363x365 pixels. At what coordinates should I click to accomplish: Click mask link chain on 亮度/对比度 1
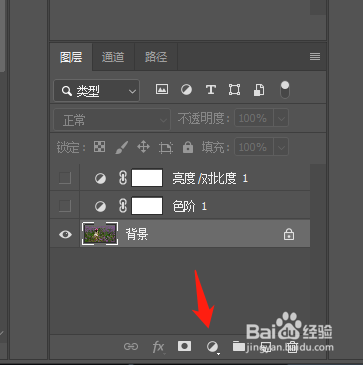pyautogui.click(x=123, y=178)
